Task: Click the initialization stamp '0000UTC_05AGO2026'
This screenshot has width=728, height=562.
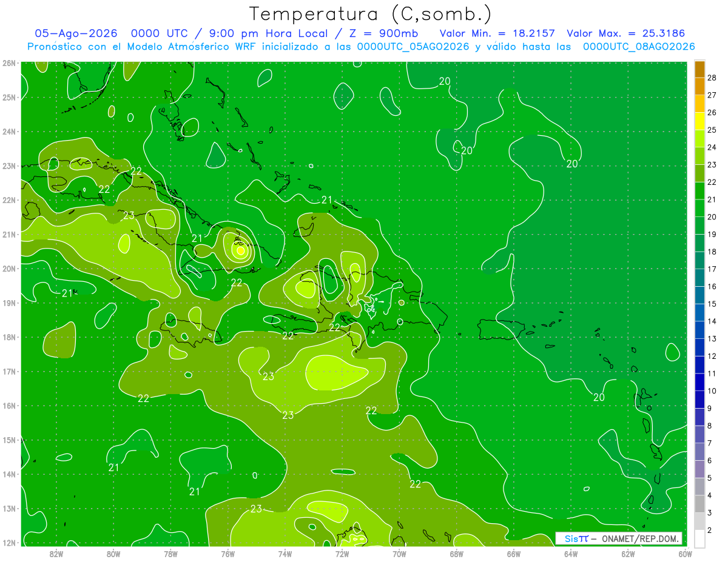Action: pos(413,47)
